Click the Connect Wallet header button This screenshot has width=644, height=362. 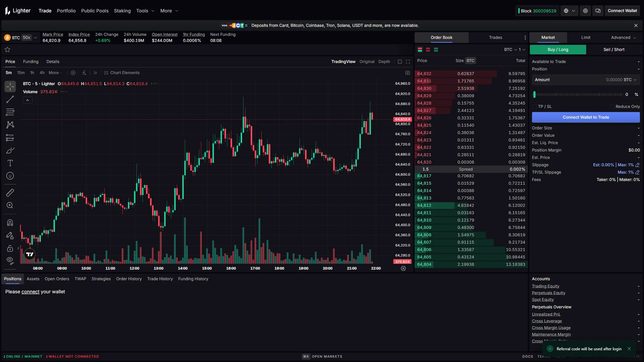pos(622,11)
